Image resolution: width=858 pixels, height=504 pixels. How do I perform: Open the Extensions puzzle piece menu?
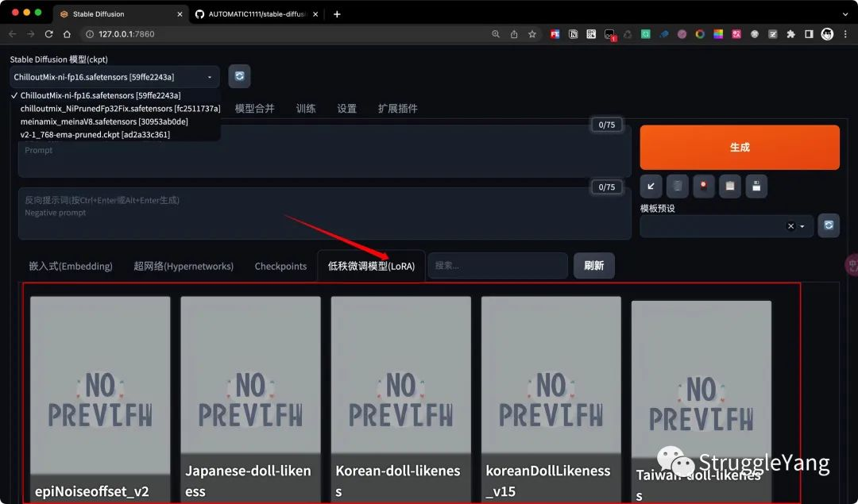[x=790, y=34]
